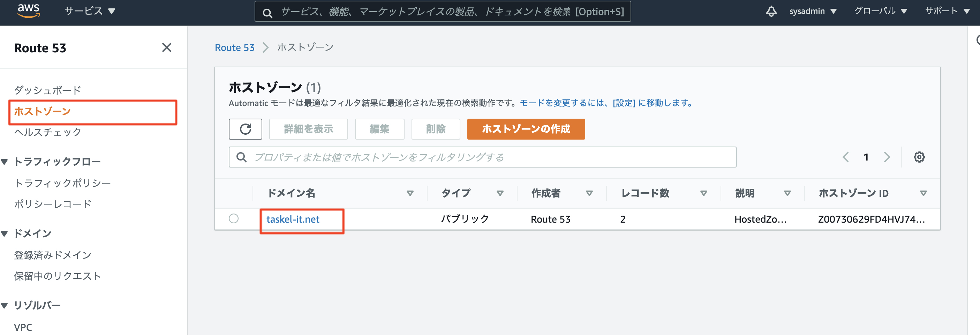This screenshot has width=980, height=335.
Task: Go to next page of hosted zones
Action: [x=887, y=157]
